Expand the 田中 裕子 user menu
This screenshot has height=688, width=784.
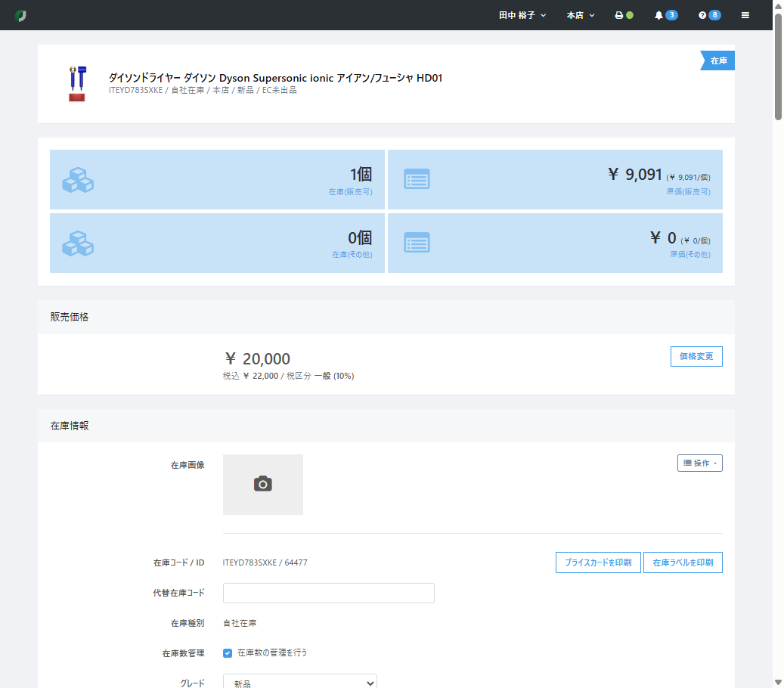pos(522,16)
